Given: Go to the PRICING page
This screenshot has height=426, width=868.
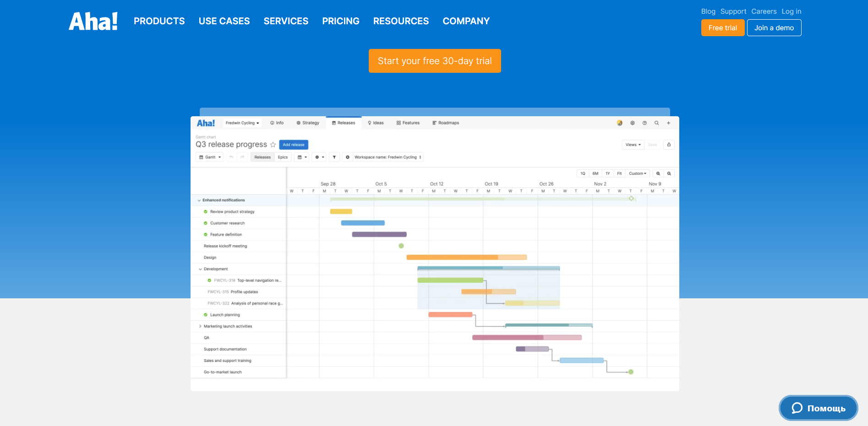Looking at the screenshot, I should [341, 21].
